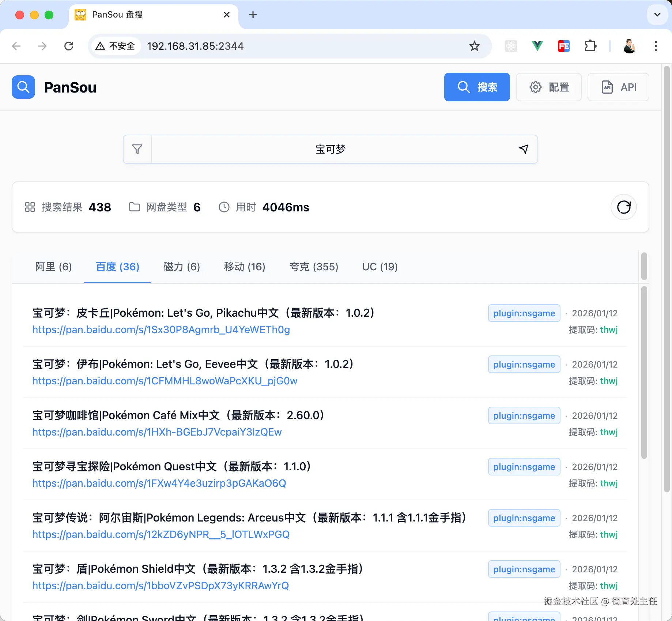Go back to the previous page
The image size is (672, 621).
click(x=16, y=46)
